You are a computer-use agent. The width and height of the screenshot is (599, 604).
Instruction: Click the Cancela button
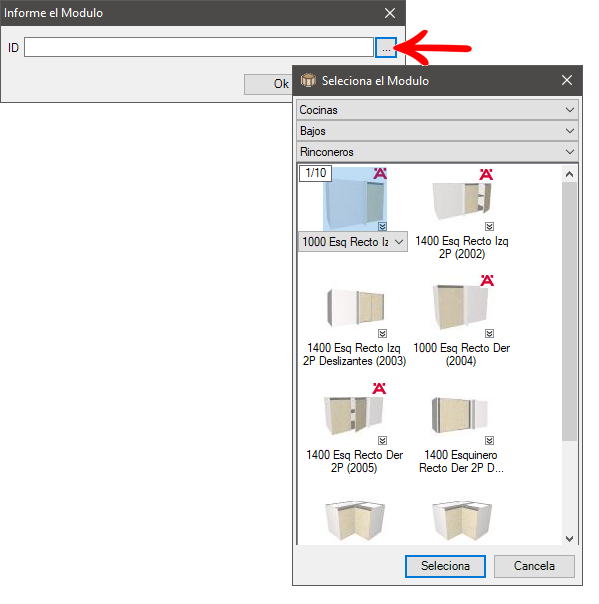[x=534, y=566]
